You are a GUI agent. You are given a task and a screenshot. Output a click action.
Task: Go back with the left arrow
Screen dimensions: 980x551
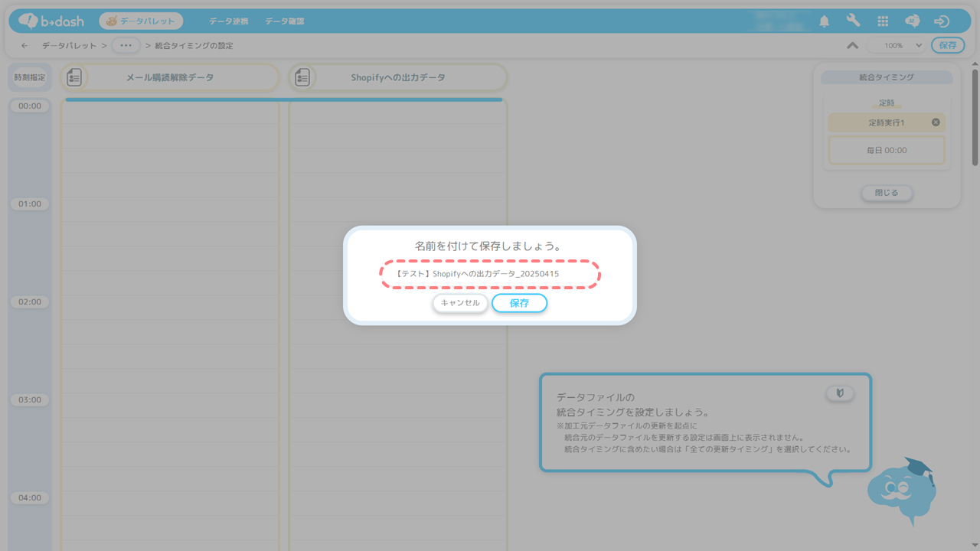(x=24, y=46)
